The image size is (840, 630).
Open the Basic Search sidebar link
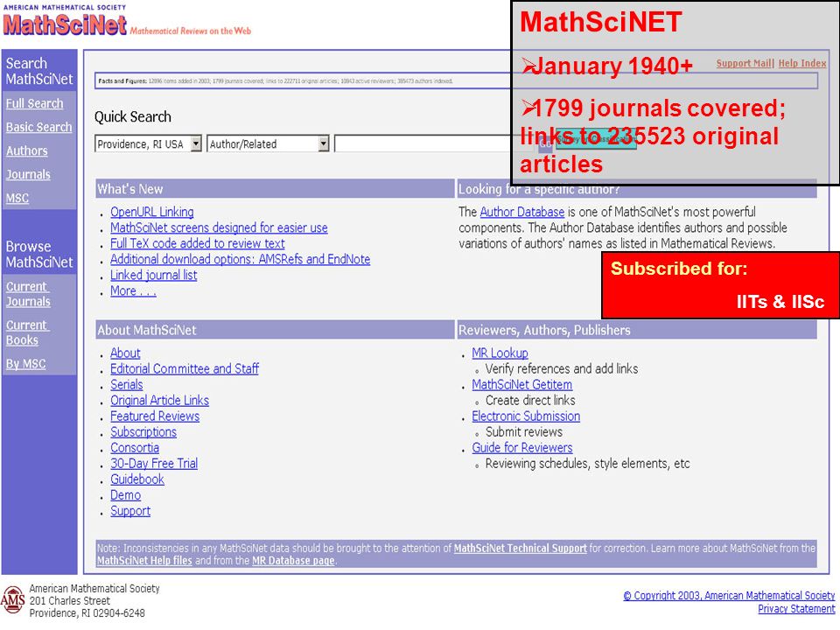pos(39,127)
